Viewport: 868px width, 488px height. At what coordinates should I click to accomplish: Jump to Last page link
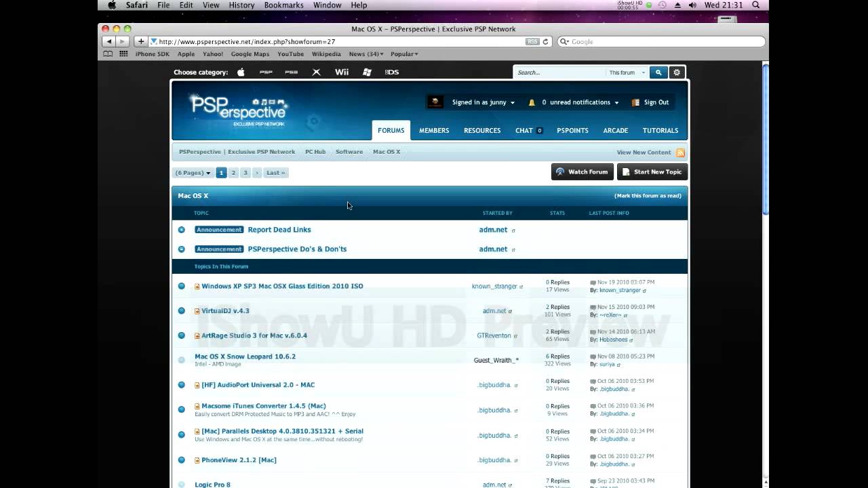(x=276, y=173)
